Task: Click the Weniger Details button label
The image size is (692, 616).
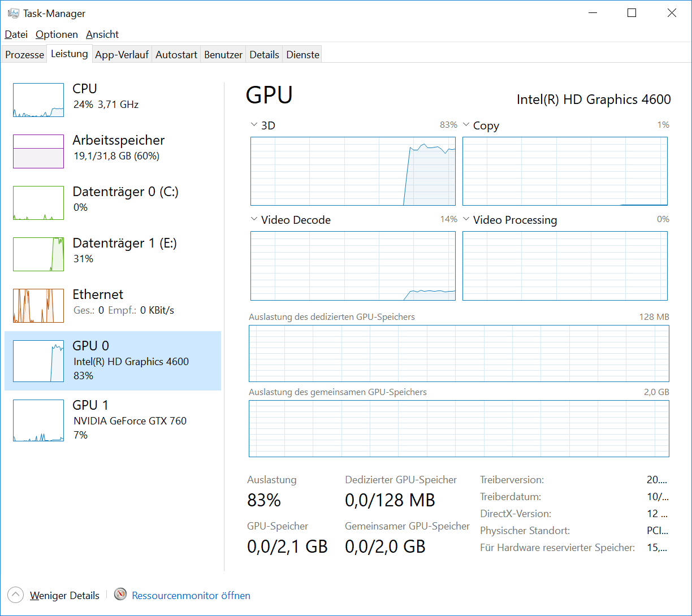Action: [64, 596]
